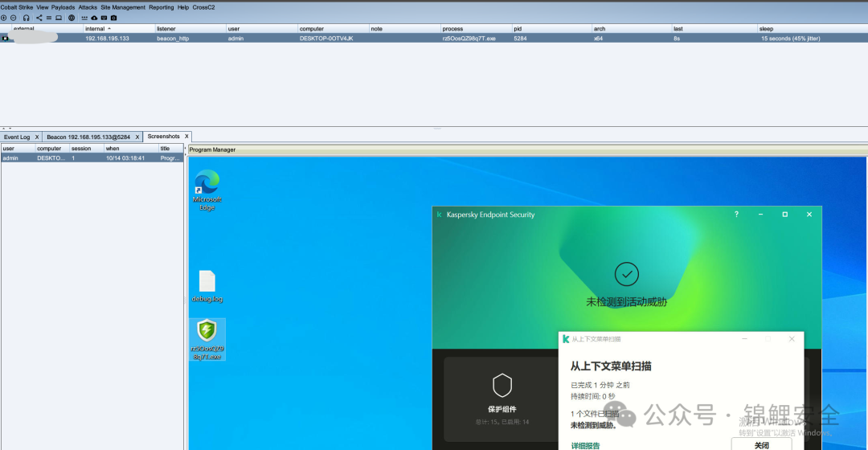Click the 保护组件 protection components tile

[502, 399]
